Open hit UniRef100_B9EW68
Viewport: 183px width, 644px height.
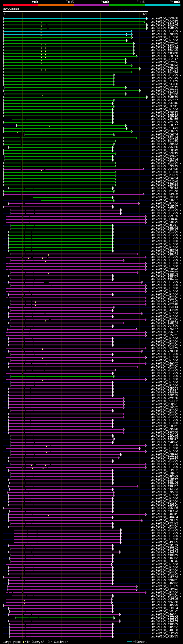pos(164,84)
